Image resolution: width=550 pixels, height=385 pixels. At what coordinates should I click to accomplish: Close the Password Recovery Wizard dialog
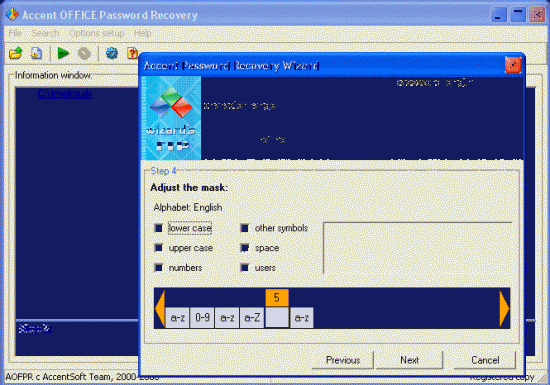coord(512,65)
